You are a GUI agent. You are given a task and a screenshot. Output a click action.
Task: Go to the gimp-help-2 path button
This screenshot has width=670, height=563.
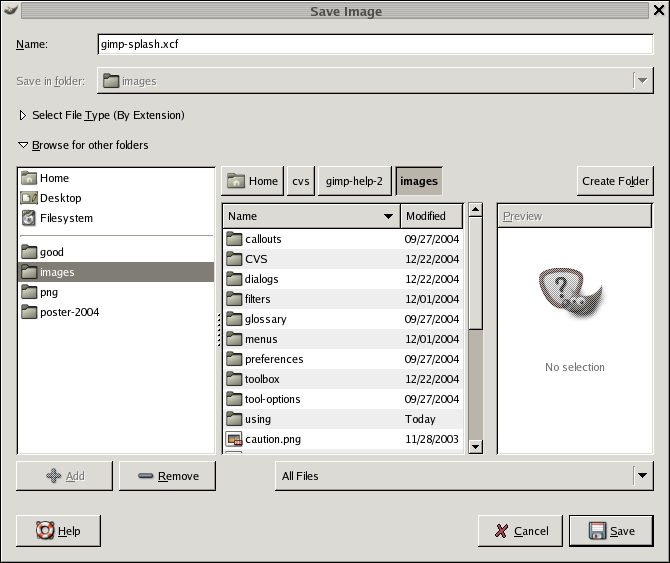[353, 181]
